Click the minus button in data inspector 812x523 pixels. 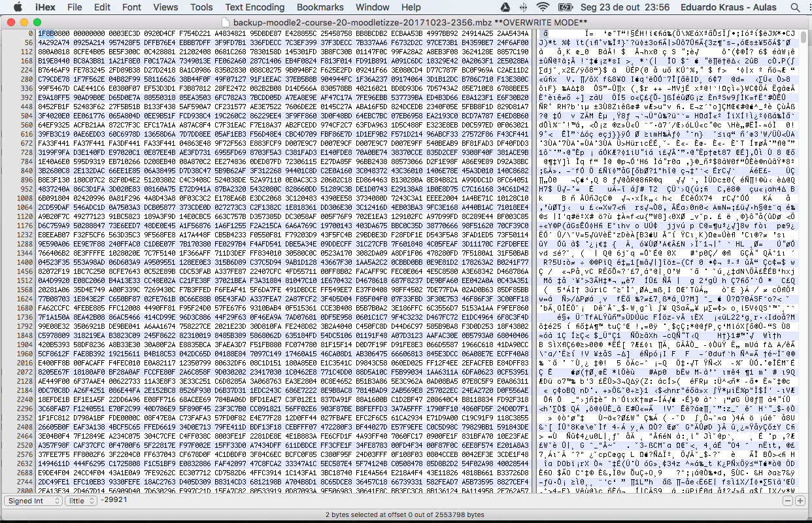click(788, 500)
